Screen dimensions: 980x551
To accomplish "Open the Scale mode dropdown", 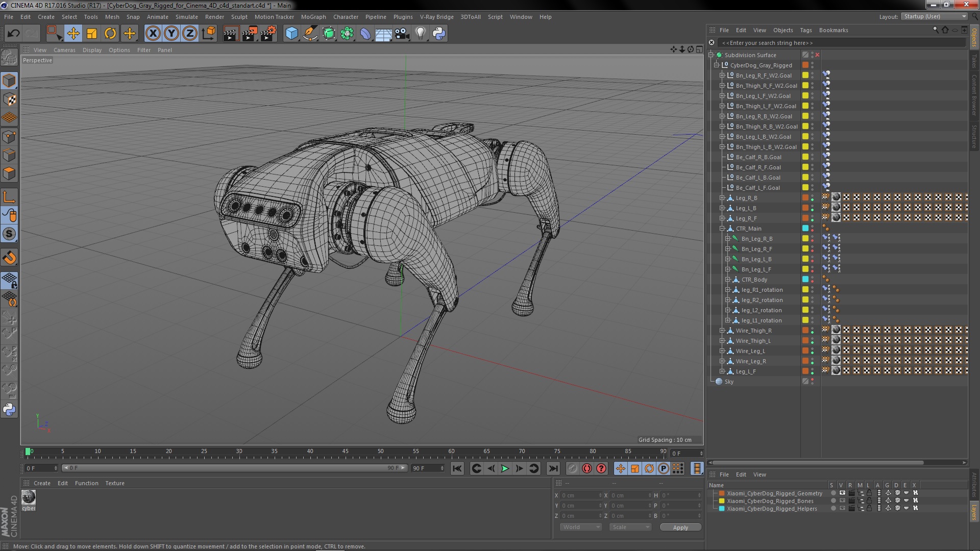I will (630, 527).
